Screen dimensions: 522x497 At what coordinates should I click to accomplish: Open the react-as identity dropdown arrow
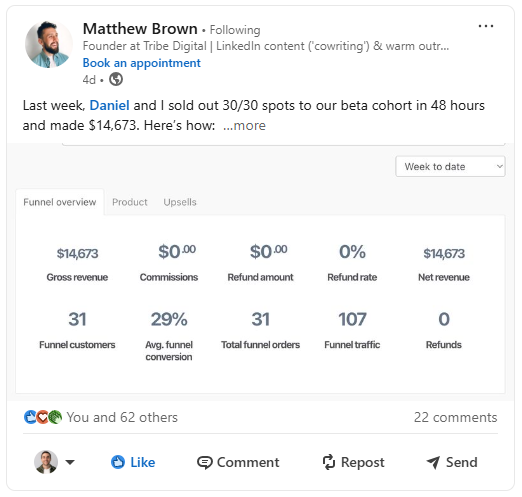point(70,462)
